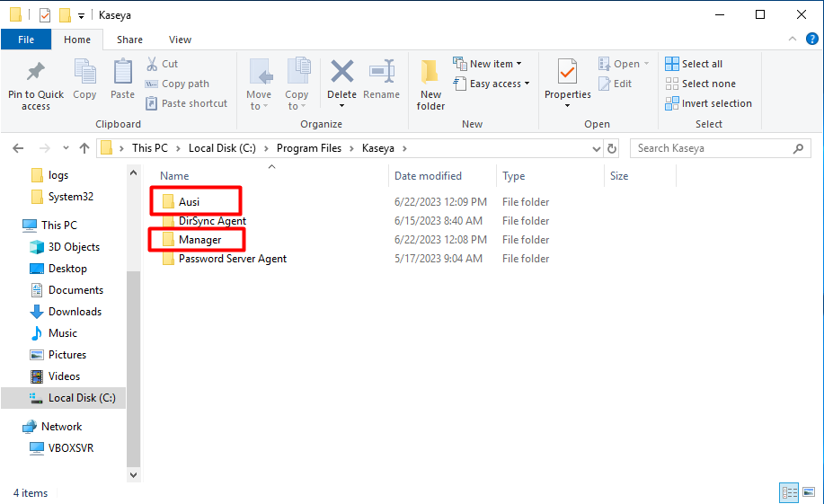
Task: Click the red Delete icon
Action: coord(342,72)
